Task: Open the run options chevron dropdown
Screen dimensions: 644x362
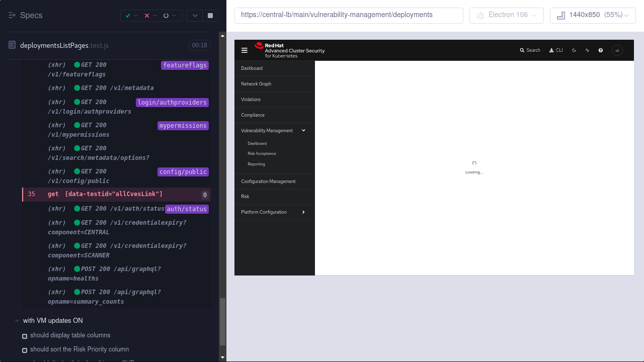Action: click(x=195, y=16)
